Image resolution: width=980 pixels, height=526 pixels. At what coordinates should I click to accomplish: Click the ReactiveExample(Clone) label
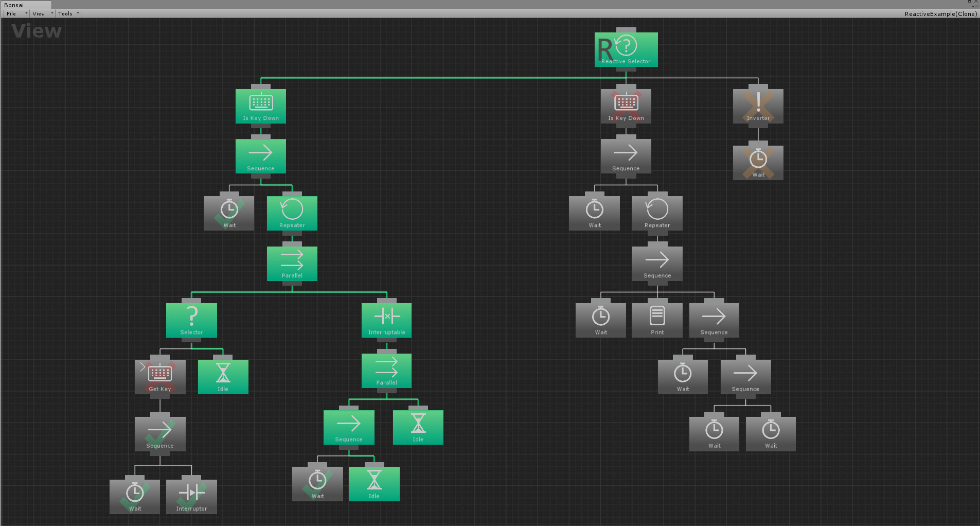click(941, 14)
